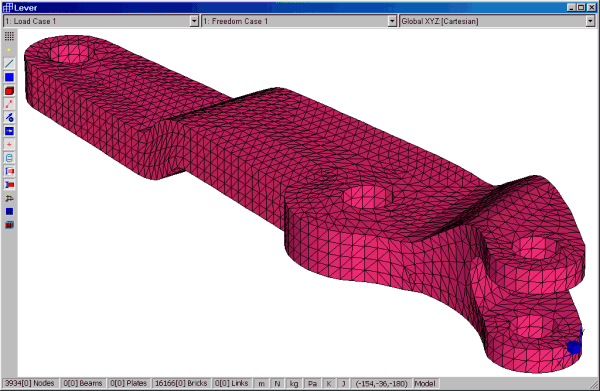
Task: Click the Nodes count status field
Action: (x=30, y=383)
